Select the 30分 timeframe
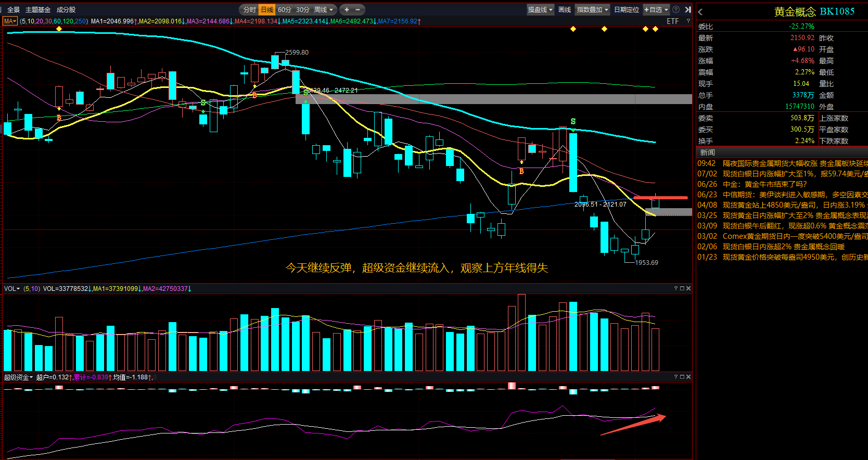 click(303, 9)
